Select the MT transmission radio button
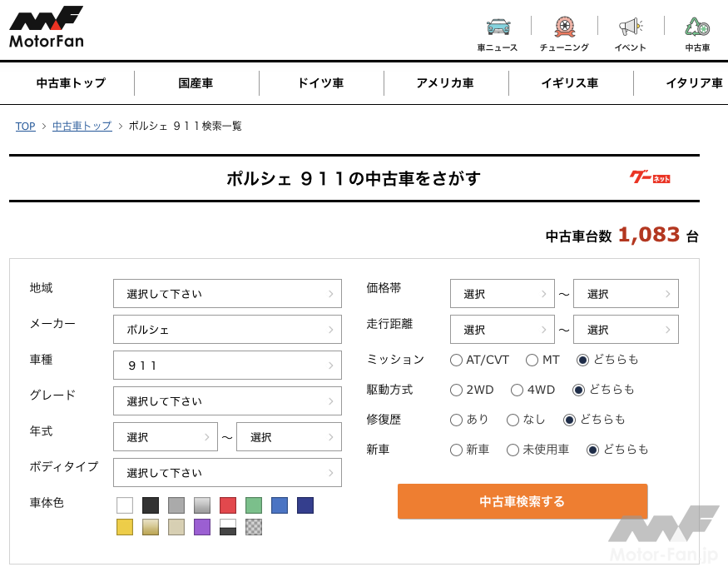 (532, 361)
